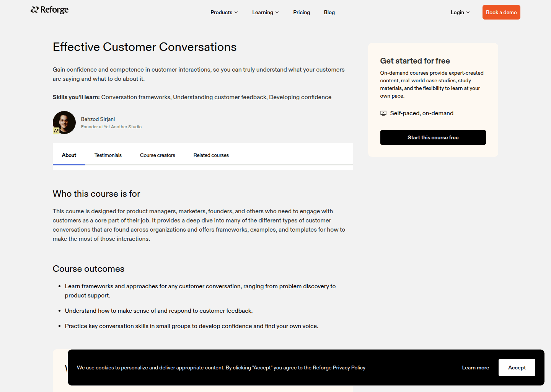Screen dimensions: 551x392
Task: Click Start this course free
Action: [x=433, y=137]
